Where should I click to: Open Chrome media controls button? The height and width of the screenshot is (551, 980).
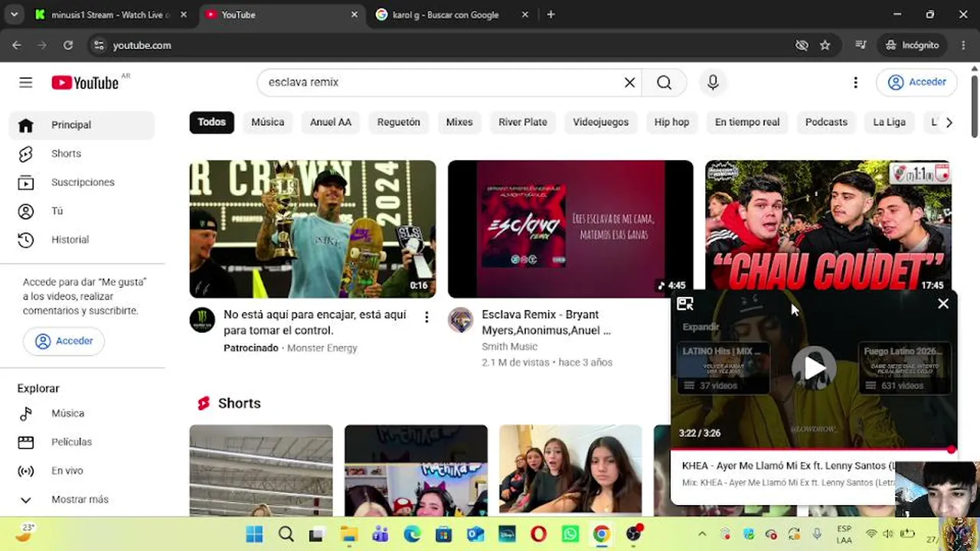coord(861,45)
